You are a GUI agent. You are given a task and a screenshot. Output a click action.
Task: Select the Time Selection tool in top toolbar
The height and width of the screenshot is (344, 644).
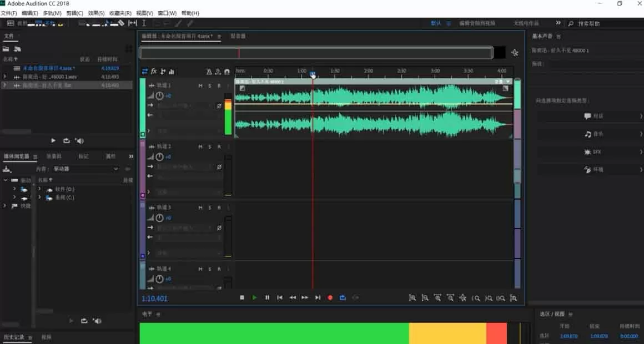[144, 23]
